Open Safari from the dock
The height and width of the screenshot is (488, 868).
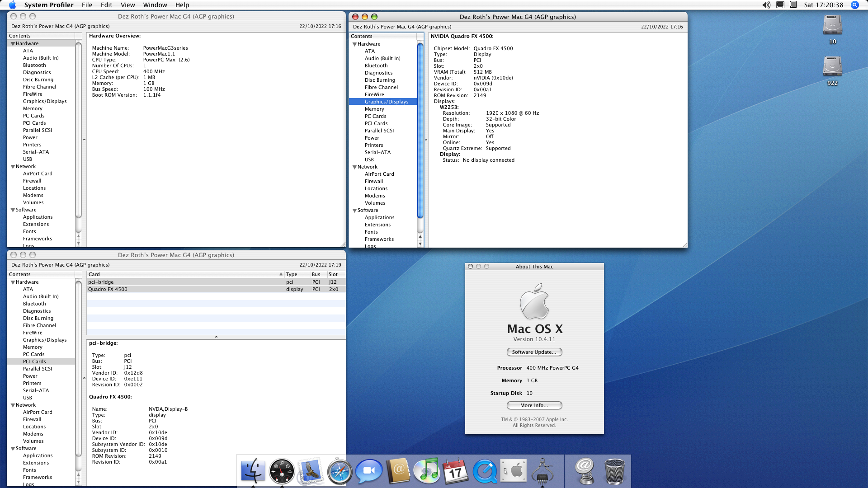[340, 471]
